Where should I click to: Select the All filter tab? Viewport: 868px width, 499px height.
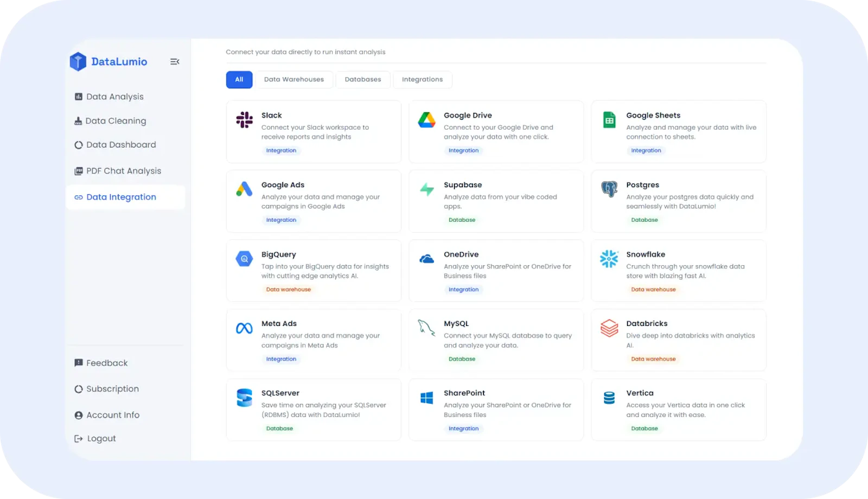(239, 80)
